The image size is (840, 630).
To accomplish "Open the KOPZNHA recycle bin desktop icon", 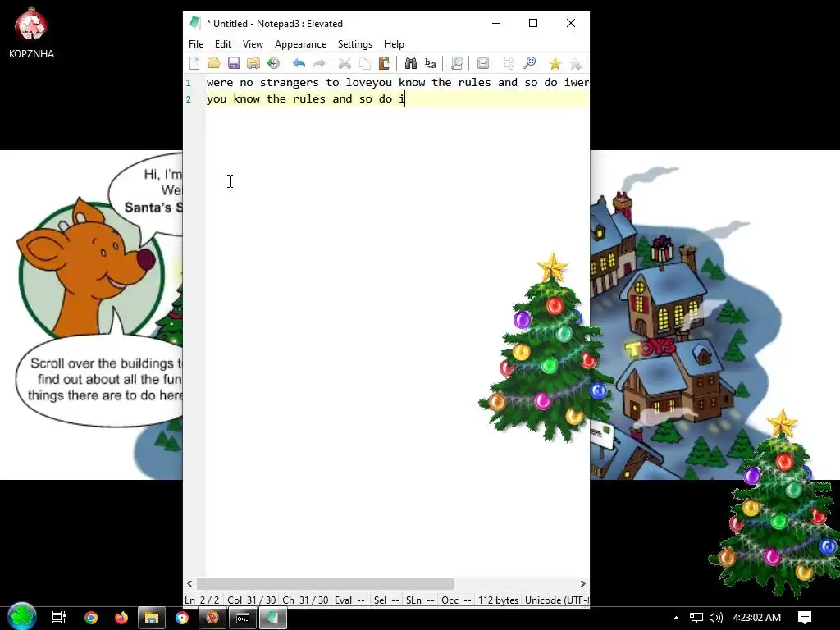I will click(x=31, y=32).
